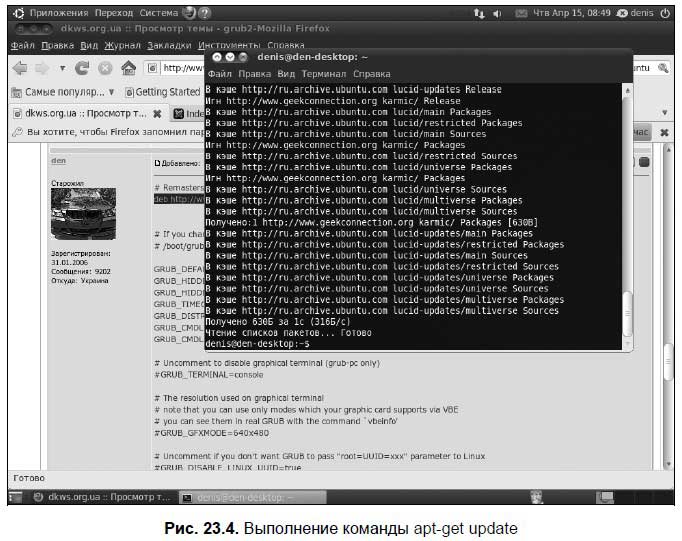Click the Получено 630Б за 1с line
The image size is (682, 541).
click(x=277, y=322)
